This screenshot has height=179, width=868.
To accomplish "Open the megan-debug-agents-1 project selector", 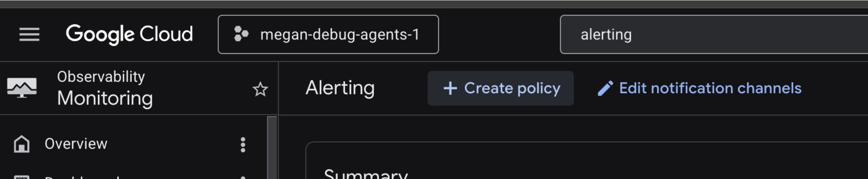I will pyautogui.click(x=328, y=34).
